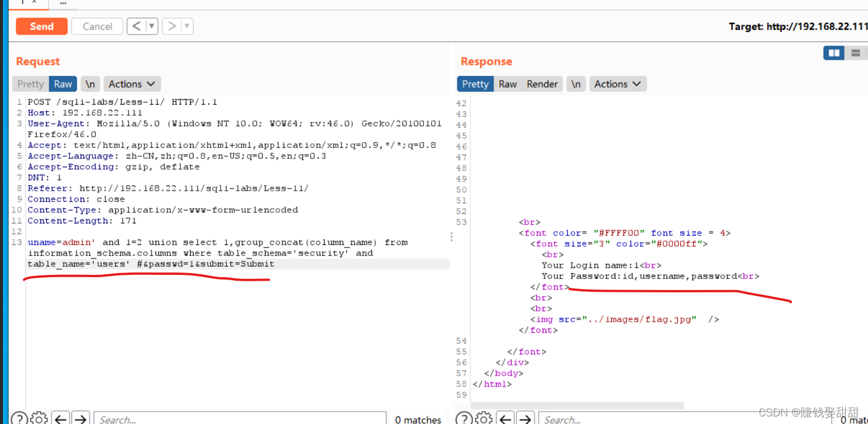The width and height of the screenshot is (868, 424).
Task: Click the 'Content-Length: 171' header line
Action: (82, 220)
